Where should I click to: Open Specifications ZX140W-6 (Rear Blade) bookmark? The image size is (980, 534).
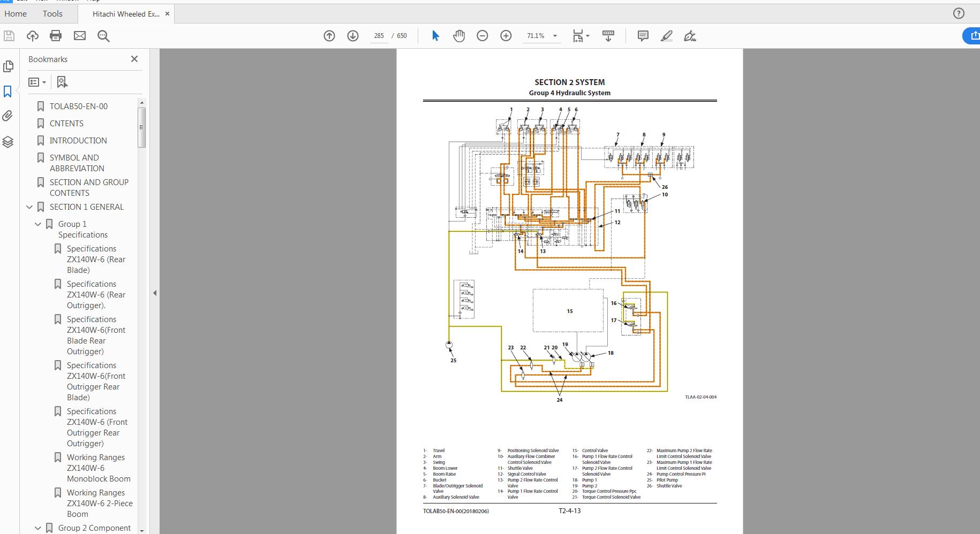[96, 260]
